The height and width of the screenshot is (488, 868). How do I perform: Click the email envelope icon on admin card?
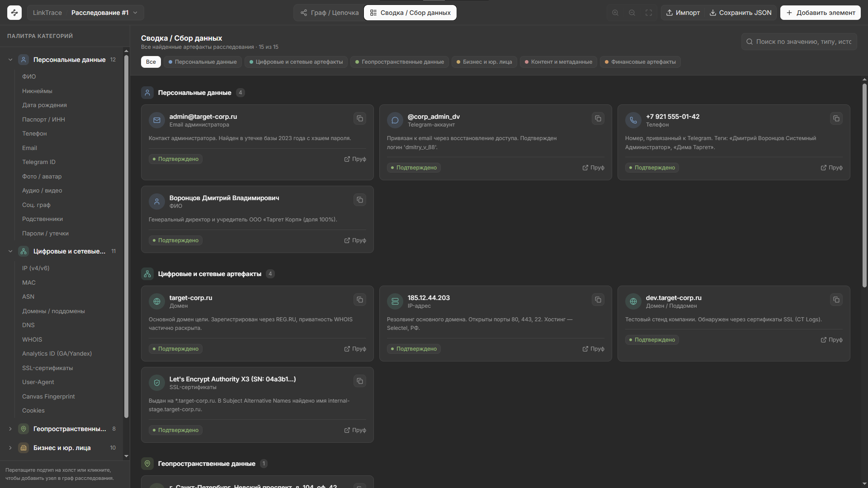click(157, 120)
